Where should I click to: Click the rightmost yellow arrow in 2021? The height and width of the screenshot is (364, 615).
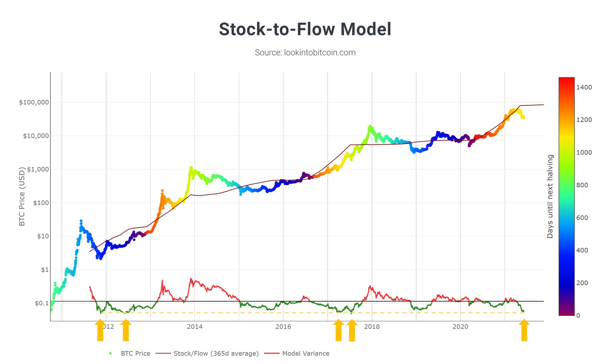(x=524, y=330)
